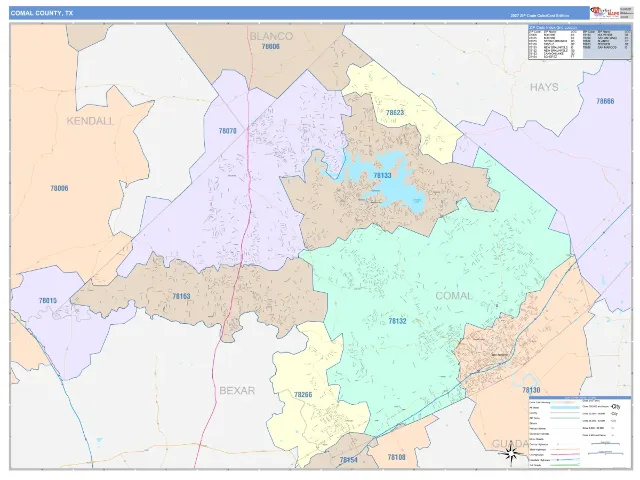640x480 pixels.
Task: Click ZIP code label 78130
Action: click(531, 390)
